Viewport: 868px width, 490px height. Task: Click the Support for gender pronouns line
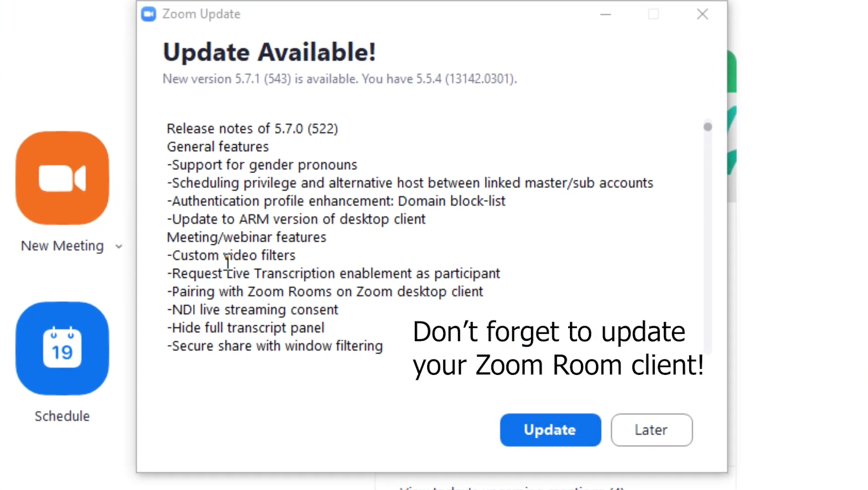[262, 165]
